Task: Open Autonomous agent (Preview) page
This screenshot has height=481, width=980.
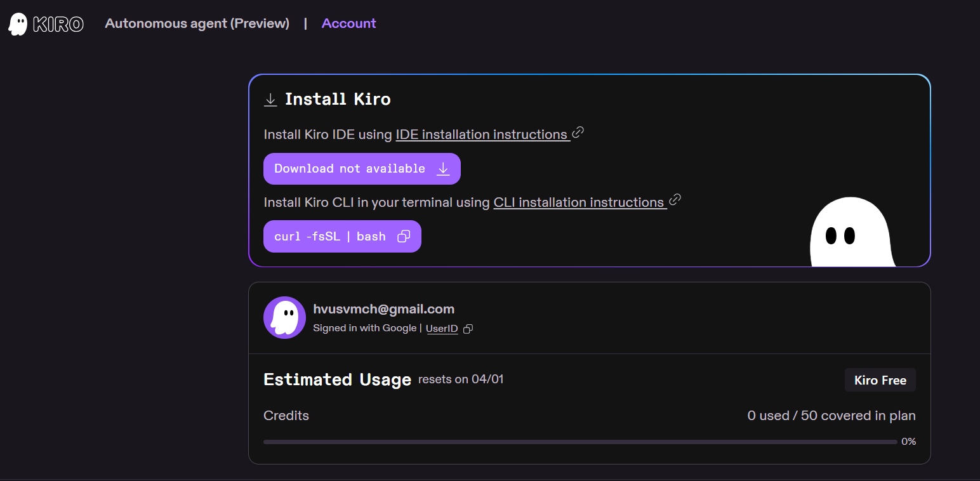Action: (x=197, y=23)
